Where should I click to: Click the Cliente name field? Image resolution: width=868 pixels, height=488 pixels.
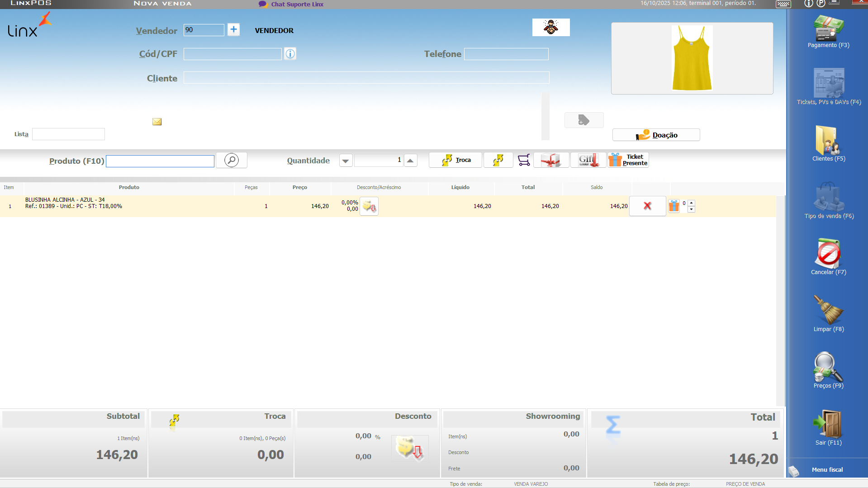point(366,78)
